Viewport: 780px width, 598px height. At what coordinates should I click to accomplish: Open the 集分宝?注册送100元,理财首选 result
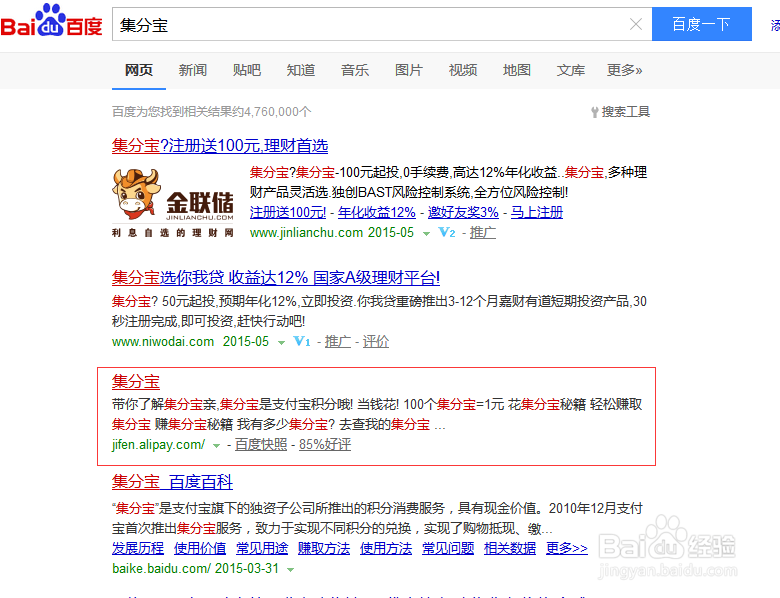click(220, 146)
